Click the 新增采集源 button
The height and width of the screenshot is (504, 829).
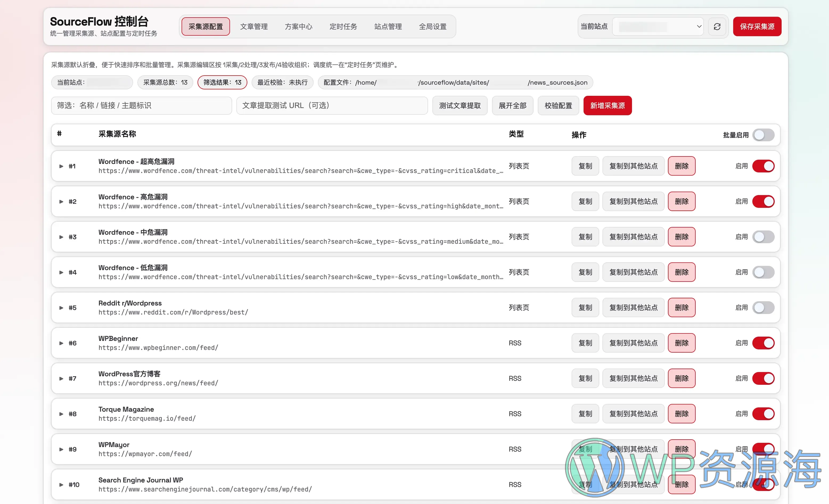tap(607, 105)
